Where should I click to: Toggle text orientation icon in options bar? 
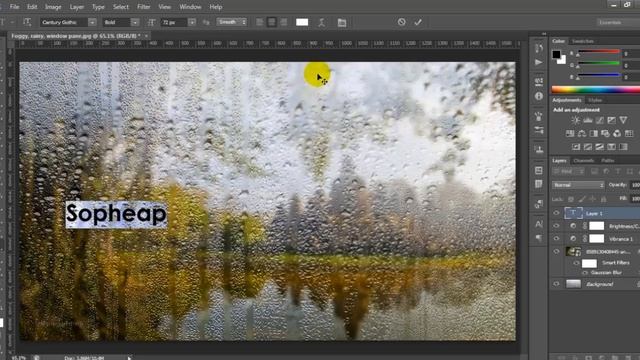[27, 22]
